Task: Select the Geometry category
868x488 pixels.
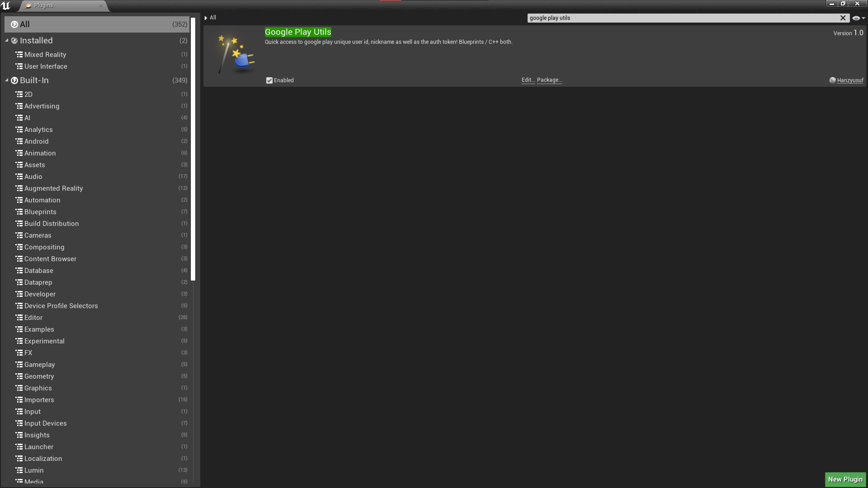Action: (x=97, y=376)
